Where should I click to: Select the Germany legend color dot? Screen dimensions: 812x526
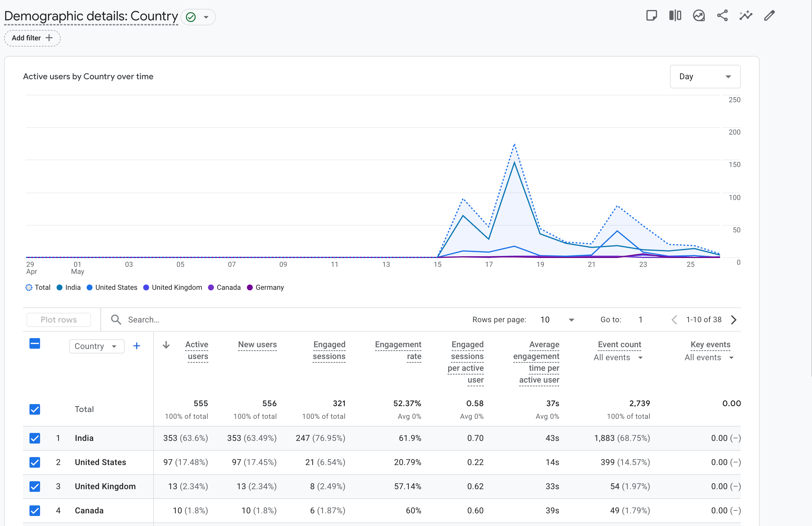(x=250, y=287)
